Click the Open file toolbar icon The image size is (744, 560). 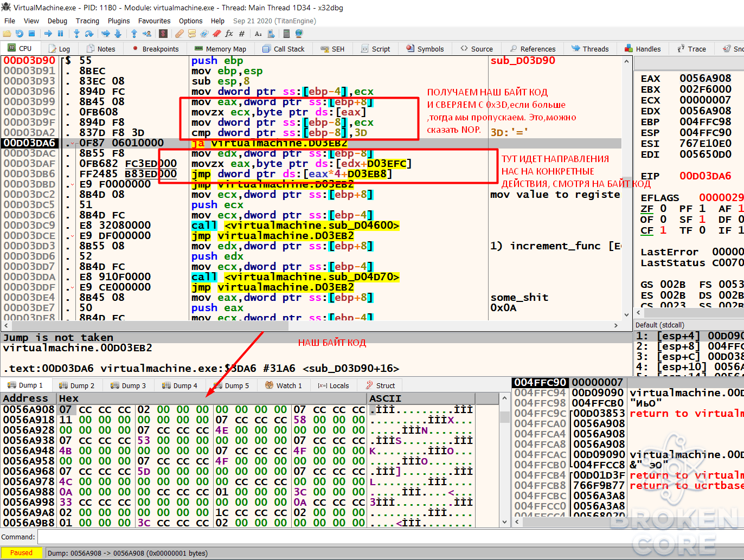point(7,34)
